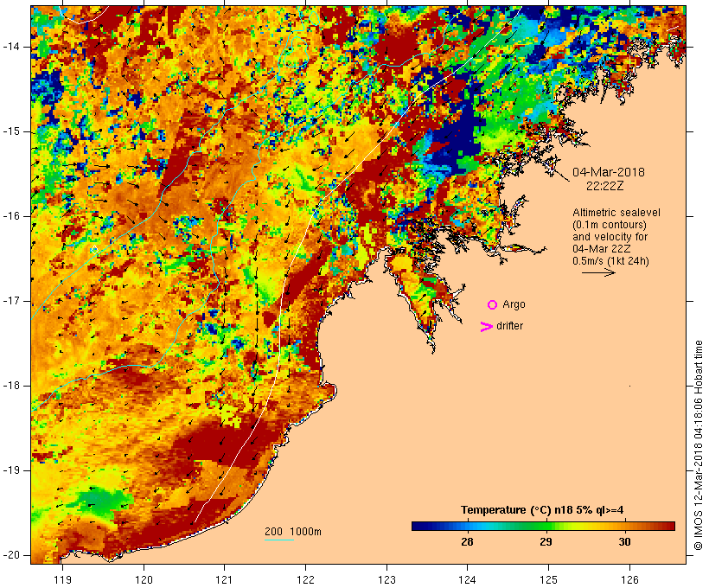This screenshot has height=588, width=709.
Task: Click latitude axis label -14
Action: click(11, 47)
